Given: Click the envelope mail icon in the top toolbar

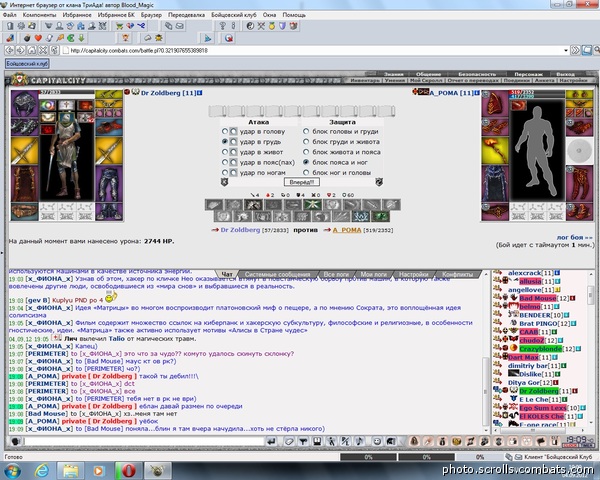Looking at the screenshot, I should pyautogui.click(x=179, y=26).
